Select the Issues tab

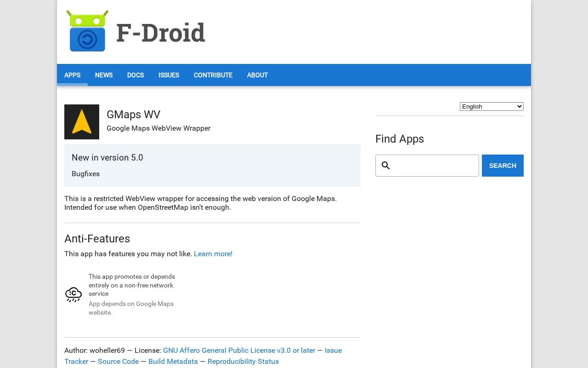[x=169, y=75]
